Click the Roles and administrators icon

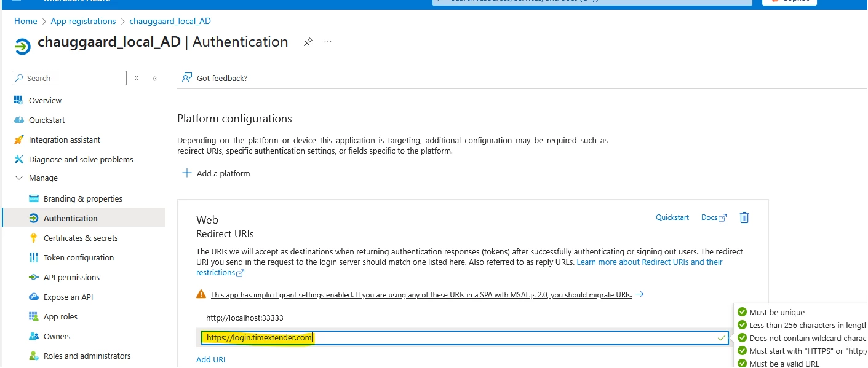tap(34, 356)
